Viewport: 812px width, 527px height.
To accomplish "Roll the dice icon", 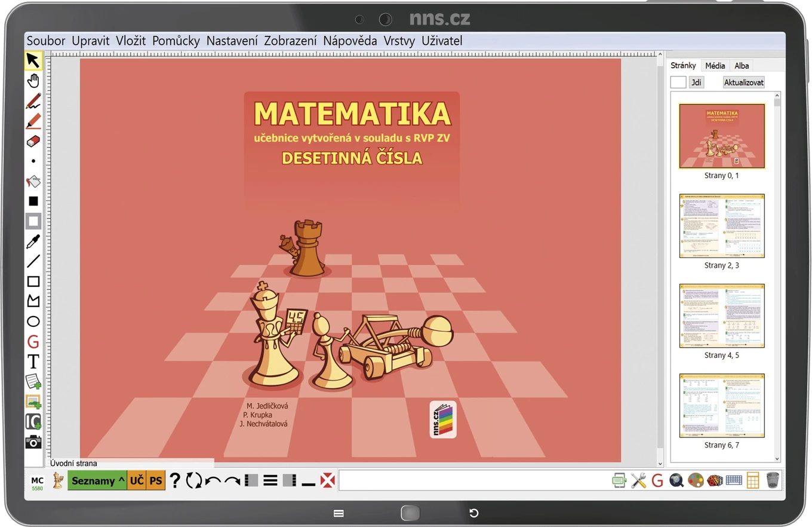I will (x=715, y=480).
